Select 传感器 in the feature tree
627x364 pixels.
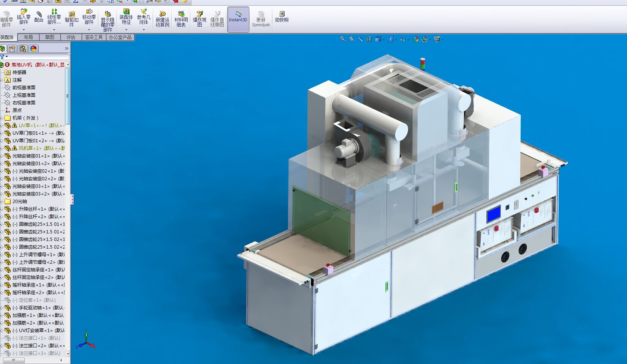pos(19,72)
